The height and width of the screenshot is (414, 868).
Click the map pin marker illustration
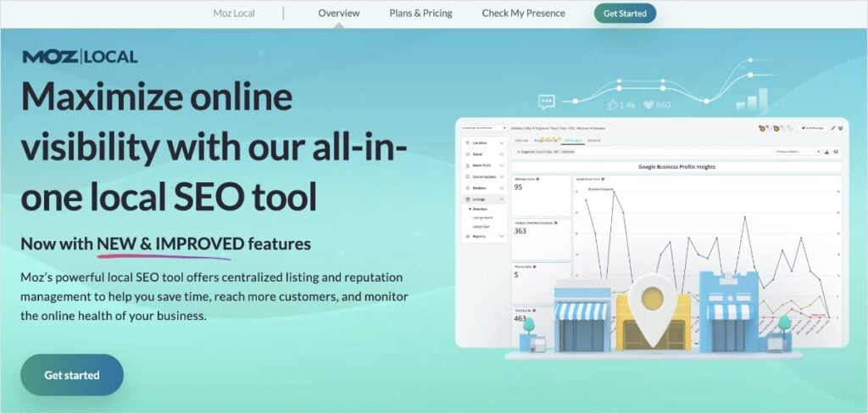coord(653,310)
